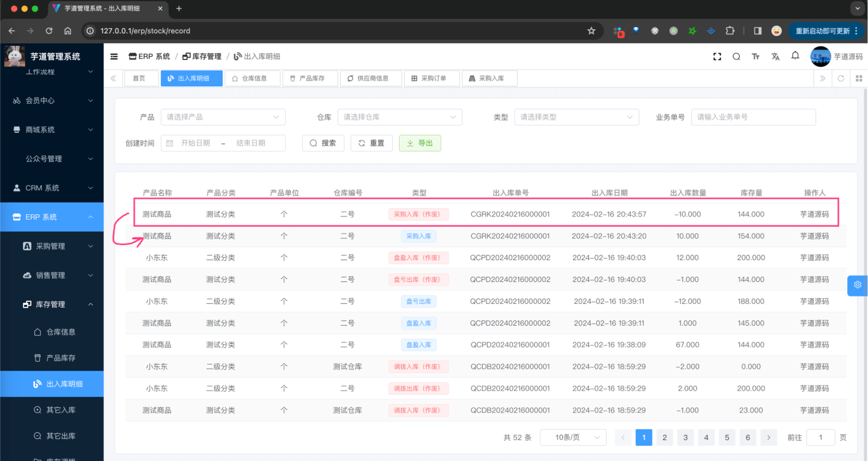Open the 仓库 select dropdown
The height and width of the screenshot is (461, 868).
[x=400, y=117]
